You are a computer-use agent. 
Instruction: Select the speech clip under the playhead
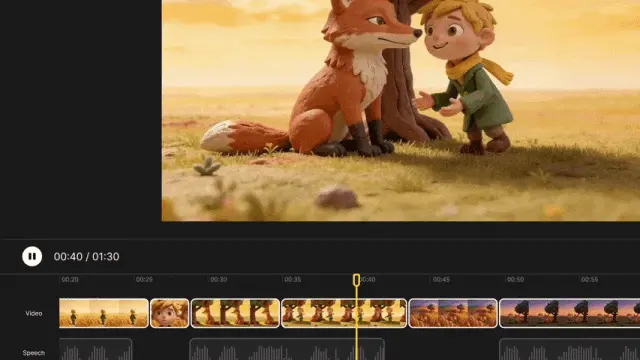tap(287, 349)
